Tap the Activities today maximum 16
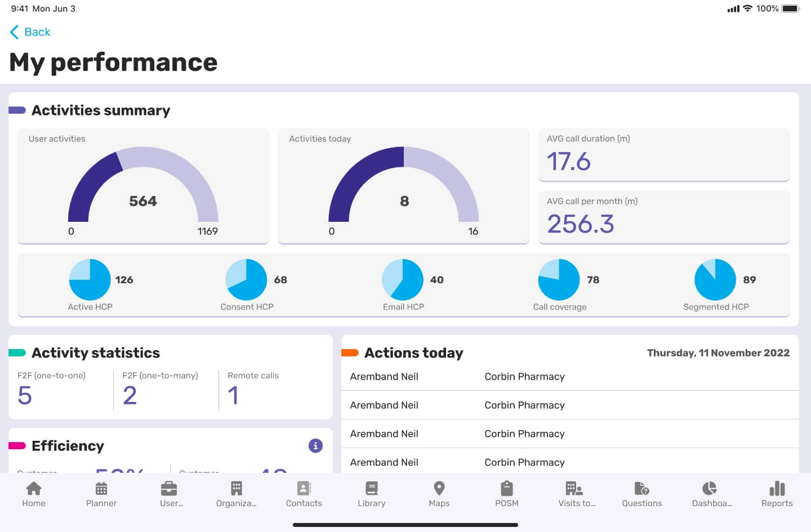Screen dimensions: 811x532 473,231
